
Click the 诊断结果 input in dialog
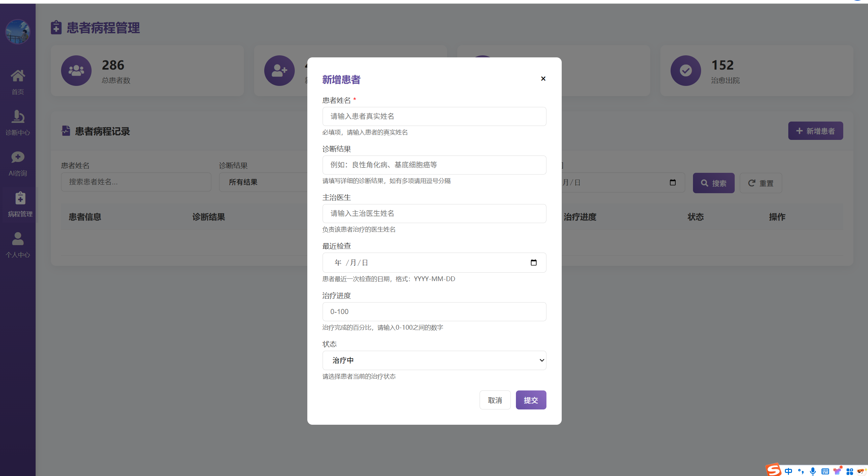[x=434, y=165]
